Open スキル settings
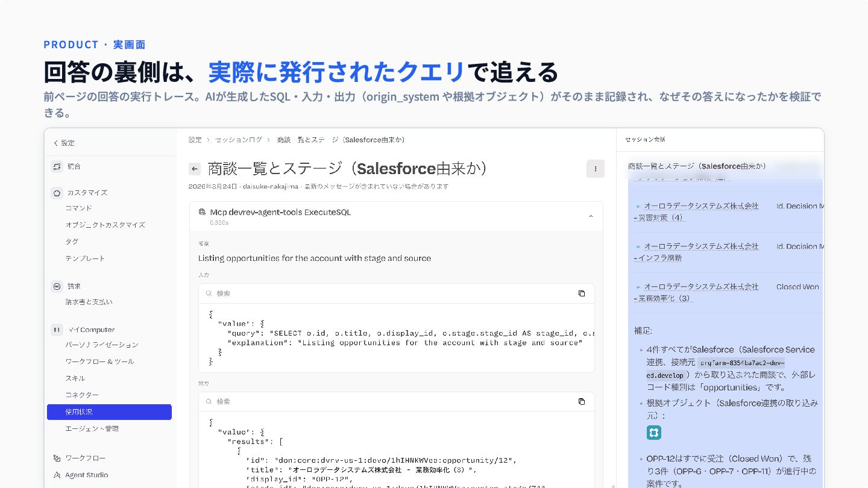 click(x=75, y=378)
